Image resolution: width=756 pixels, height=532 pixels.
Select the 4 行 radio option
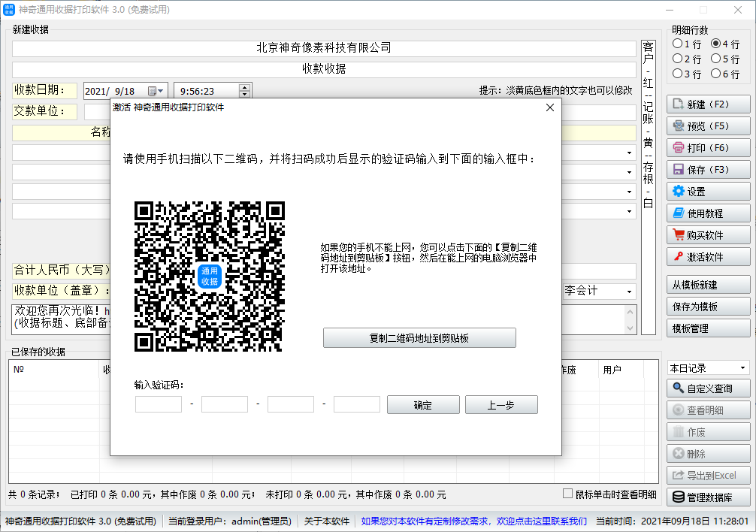tap(715, 44)
